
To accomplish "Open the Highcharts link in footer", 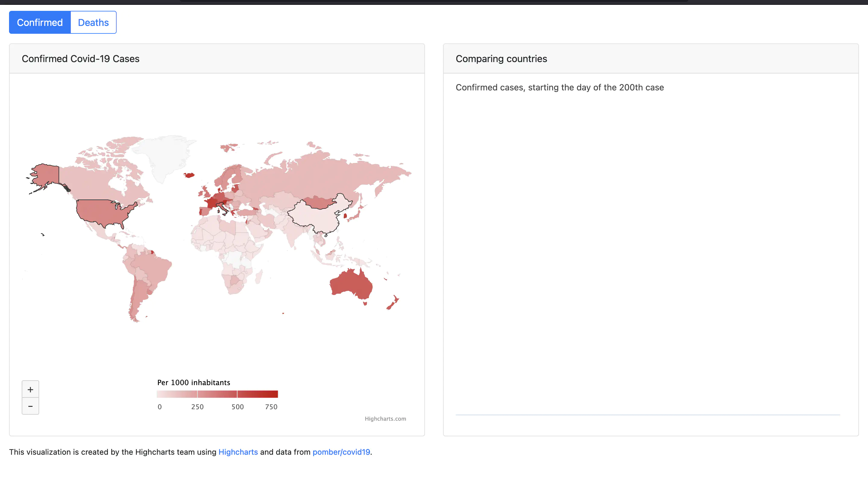I will click(238, 452).
